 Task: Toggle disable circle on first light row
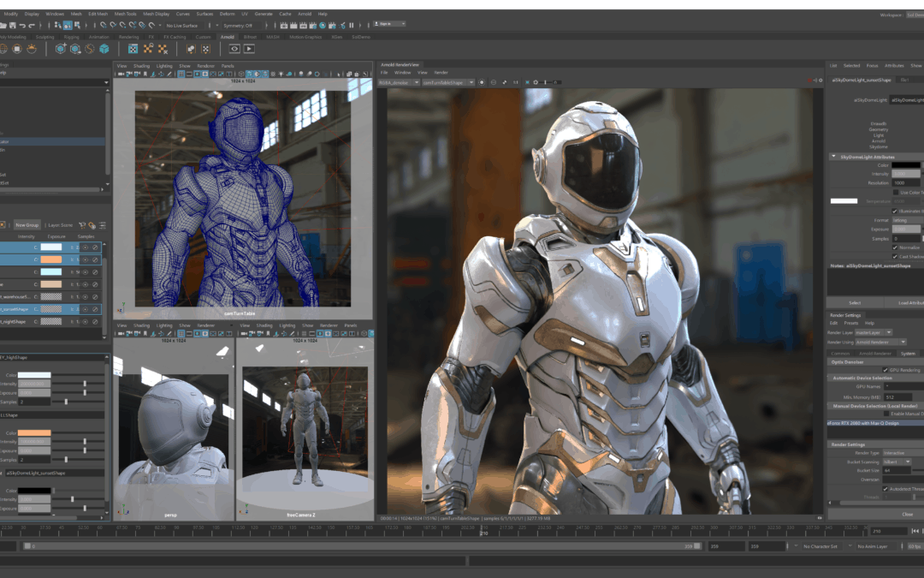pyautogui.click(x=95, y=247)
